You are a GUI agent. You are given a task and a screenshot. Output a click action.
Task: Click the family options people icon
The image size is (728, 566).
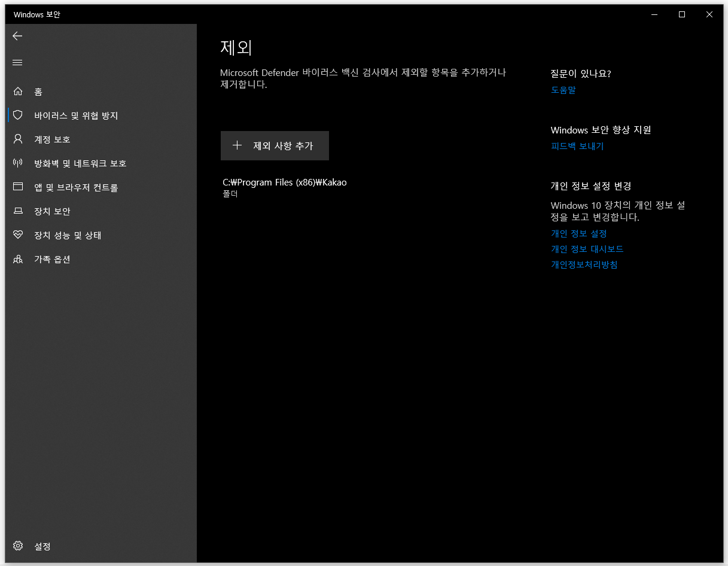pos(18,259)
